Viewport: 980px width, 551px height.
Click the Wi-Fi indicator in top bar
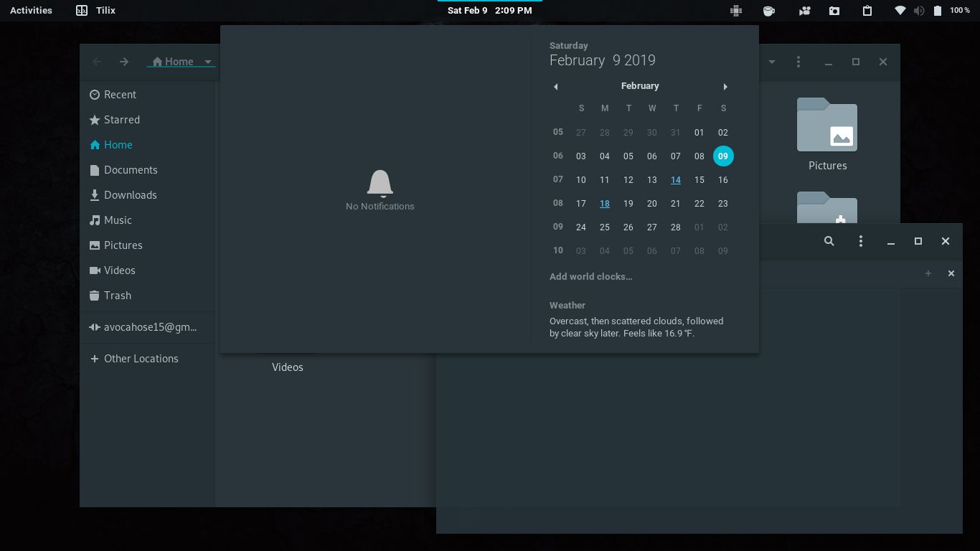tap(901, 10)
